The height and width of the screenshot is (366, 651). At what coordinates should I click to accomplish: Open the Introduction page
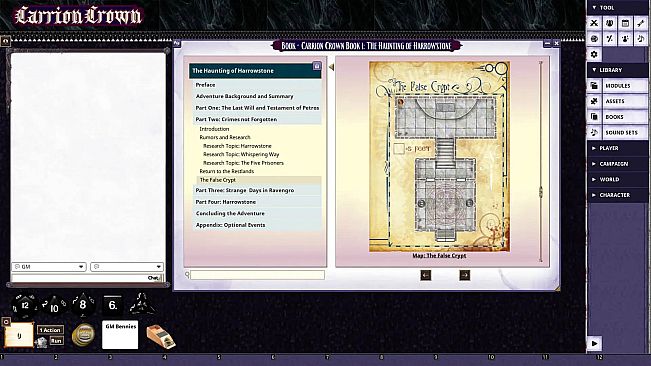214,129
